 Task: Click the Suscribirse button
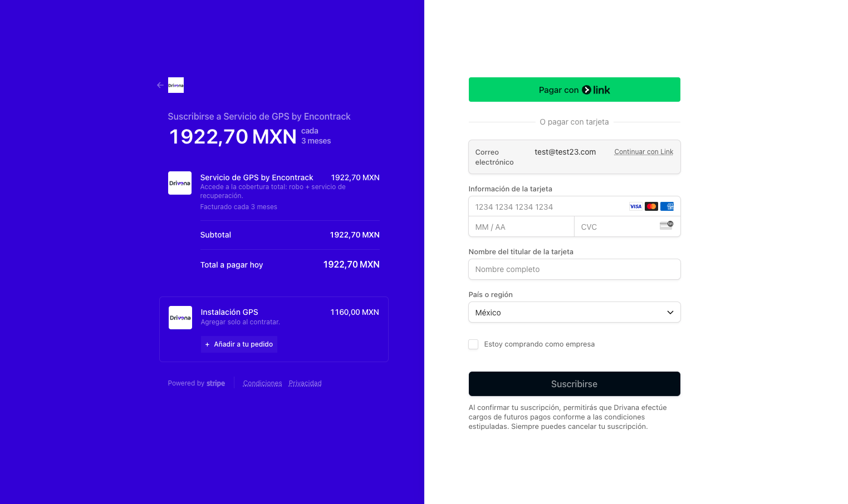coord(575,384)
